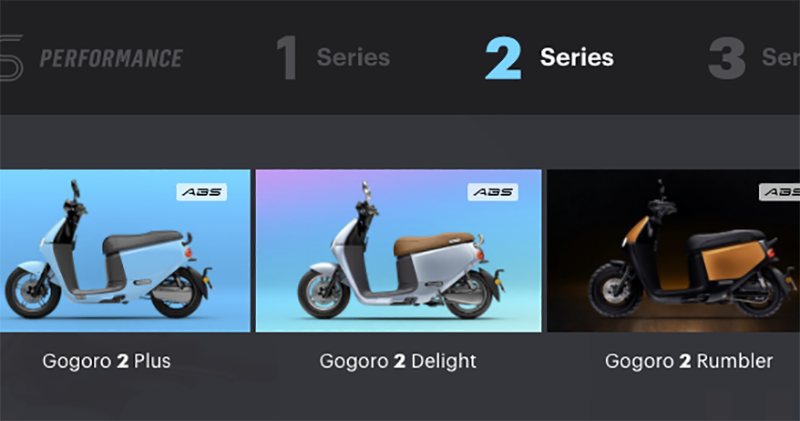Click the orange side panel on the Rumbler
This screenshot has height=421, width=800.
[733, 260]
